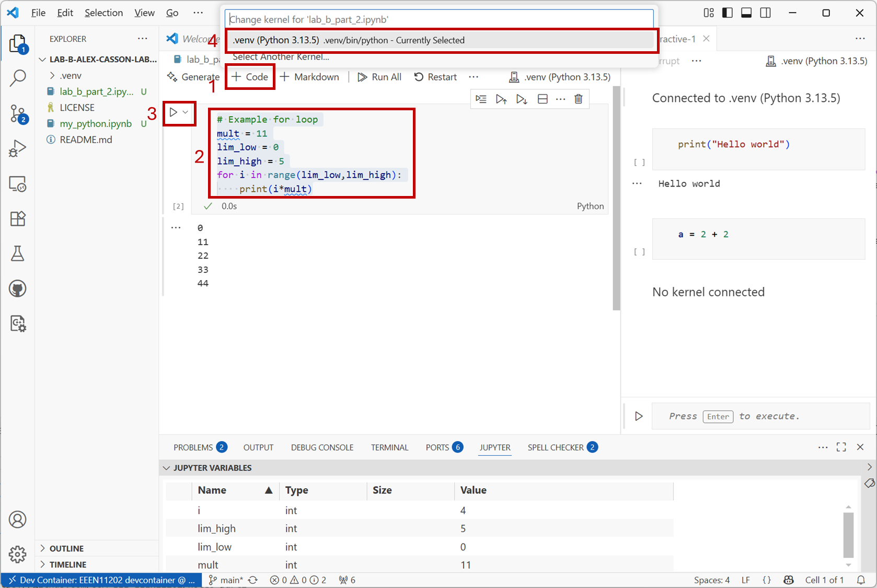Delete the cell with trash icon

pos(579,99)
